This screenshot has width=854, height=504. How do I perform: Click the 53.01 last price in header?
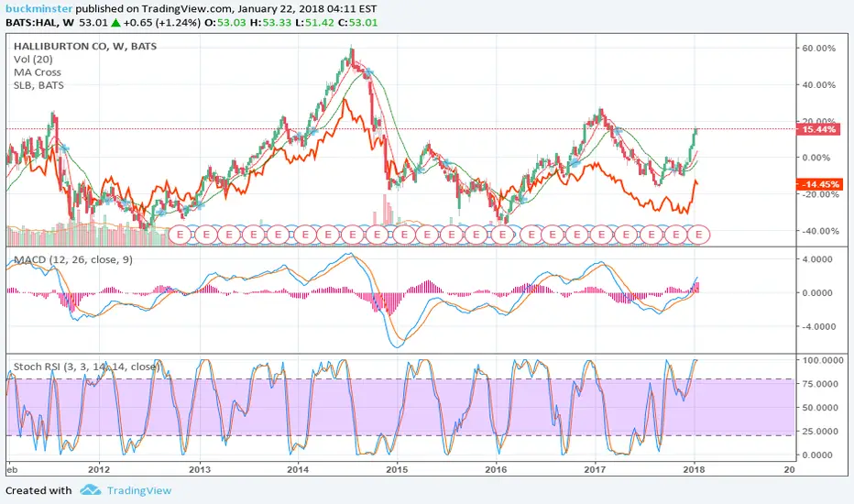coord(93,23)
